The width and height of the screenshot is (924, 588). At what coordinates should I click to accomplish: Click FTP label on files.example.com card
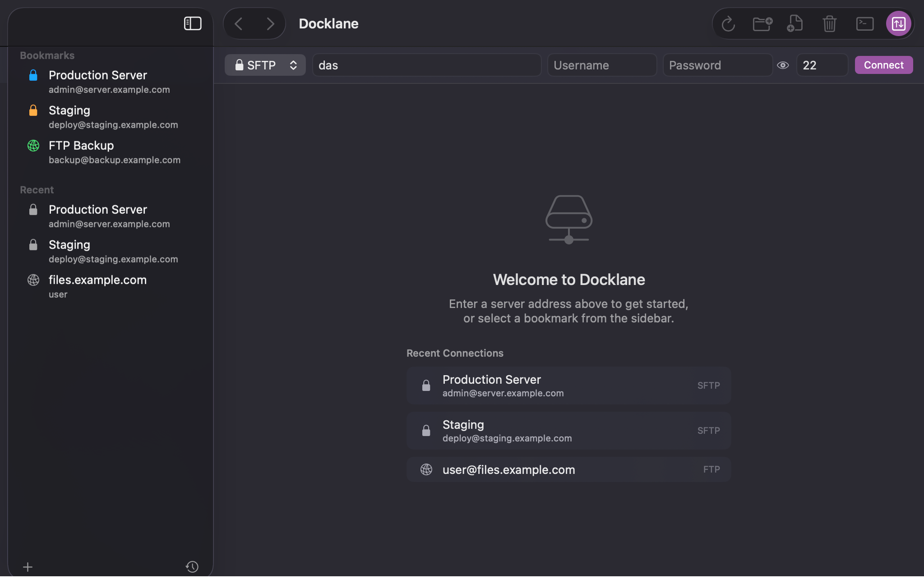click(x=711, y=469)
